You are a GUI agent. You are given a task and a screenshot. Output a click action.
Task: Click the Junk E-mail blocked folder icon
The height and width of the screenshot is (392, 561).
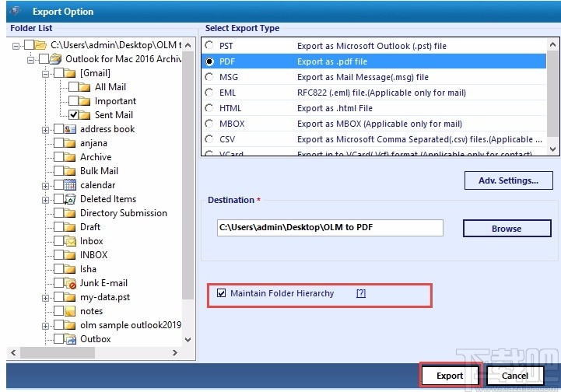[x=70, y=283]
